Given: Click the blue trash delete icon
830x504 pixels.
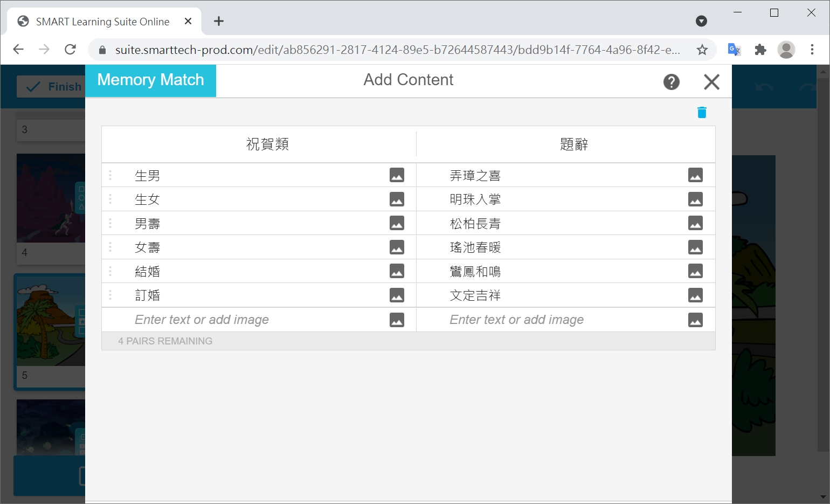Looking at the screenshot, I should 701,112.
